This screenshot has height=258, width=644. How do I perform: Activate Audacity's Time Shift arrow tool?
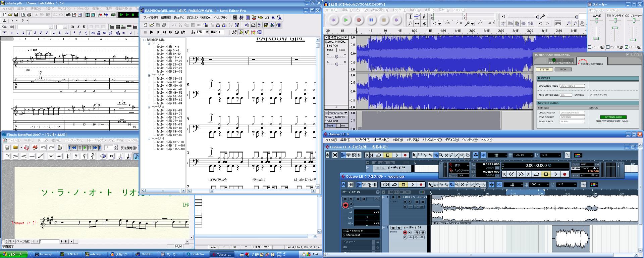click(417, 24)
